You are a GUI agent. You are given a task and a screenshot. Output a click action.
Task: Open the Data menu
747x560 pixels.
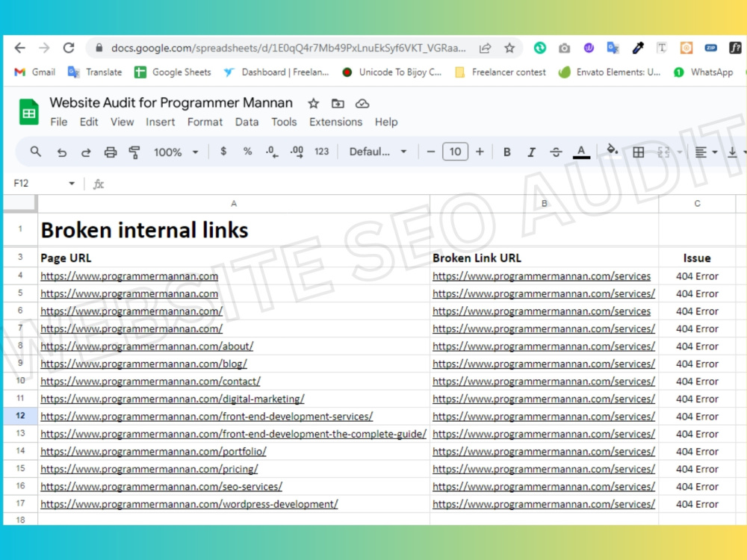tap(247, 122)
